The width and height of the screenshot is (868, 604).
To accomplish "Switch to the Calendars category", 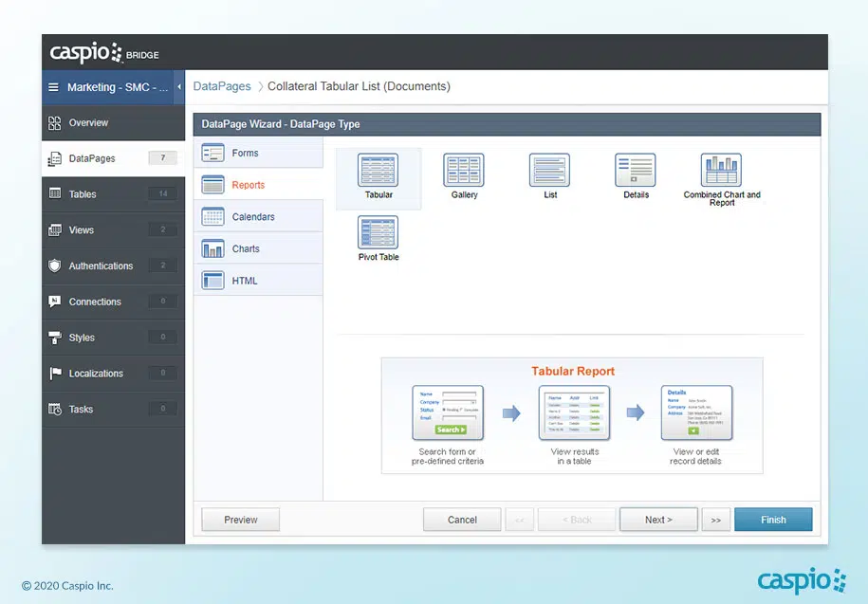I will pos(259,217).
